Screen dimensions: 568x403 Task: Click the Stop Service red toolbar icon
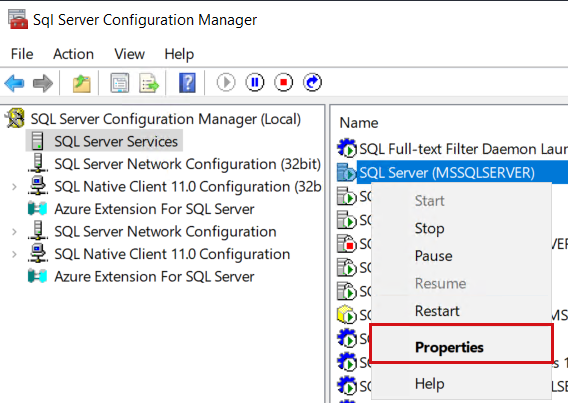284,83
